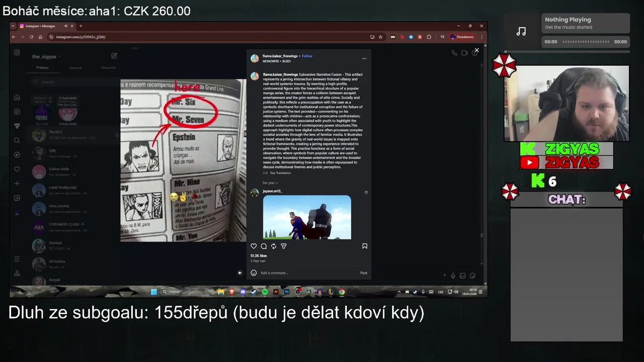The height and width of the screenshot is (362, 644).
Task: Open Spotify from the taskbar
Action: [x=265, y=292]
